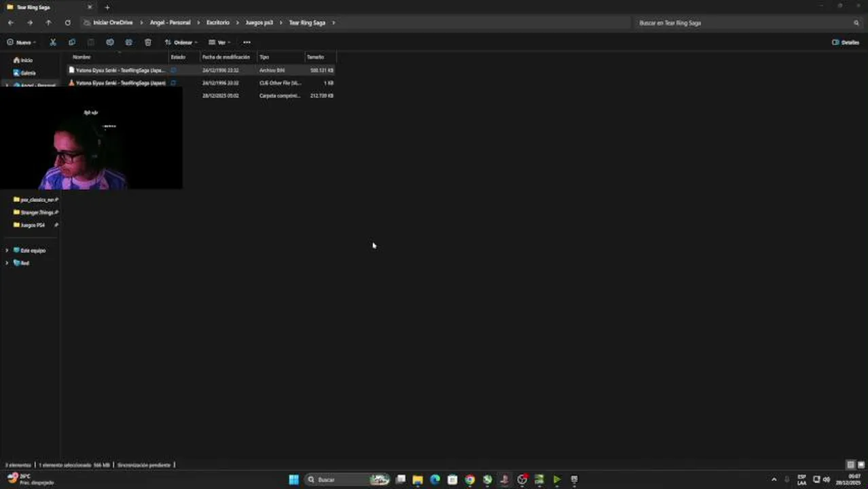Open the green play-arrow app in taskbar

[557, 479]
